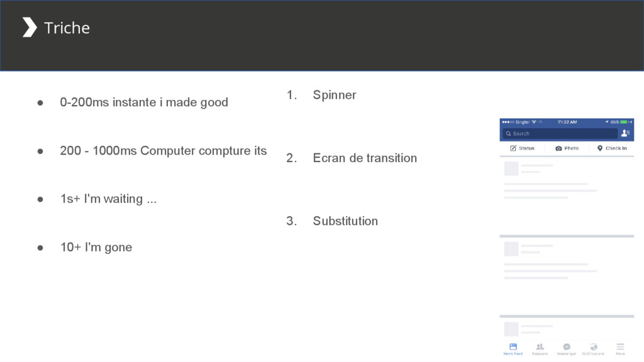Click the white chevron beside Triche
Image resolution: width=644 pixels, height=362 pixels.
30,27
